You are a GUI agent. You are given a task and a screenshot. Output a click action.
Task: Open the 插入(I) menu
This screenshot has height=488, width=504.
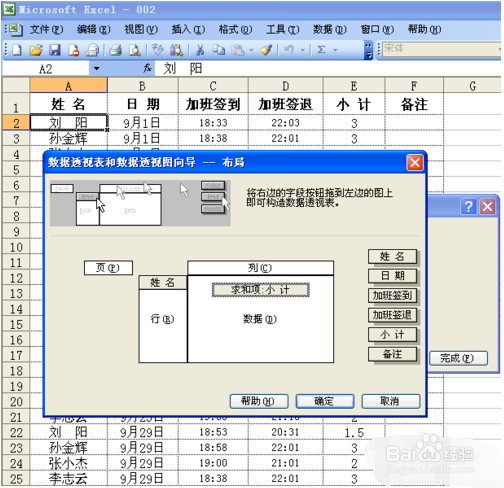point(188,30)
